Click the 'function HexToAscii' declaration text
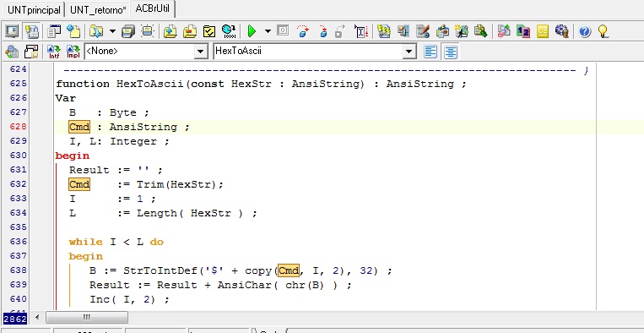 click(x=120, y=85)
